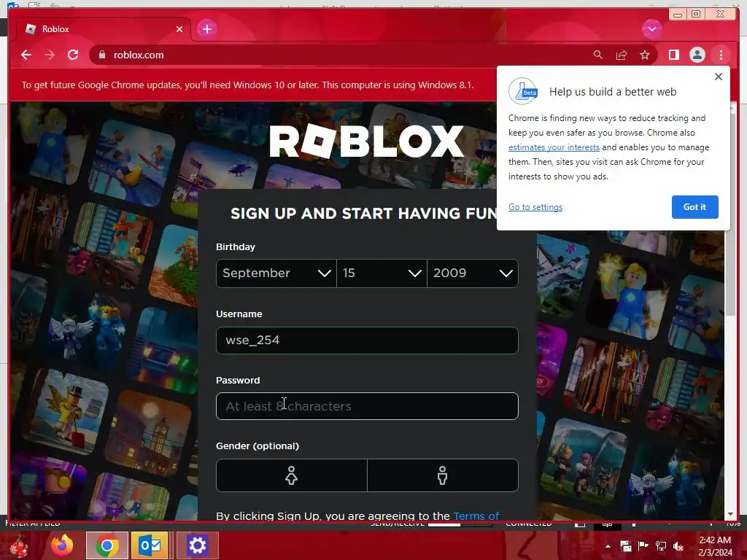Click the share page icon
Image resolution: width=747 pixels, height=560 pixels.
tap(622, 55)
